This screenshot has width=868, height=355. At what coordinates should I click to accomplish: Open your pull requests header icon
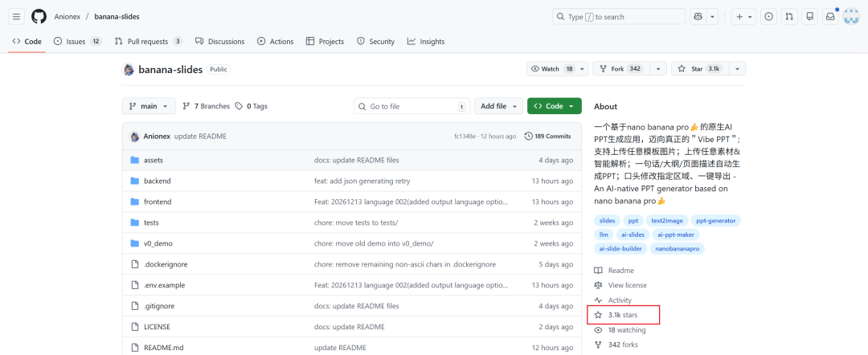[789, 17]
